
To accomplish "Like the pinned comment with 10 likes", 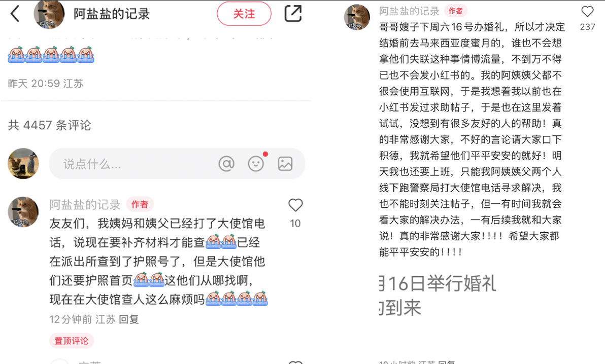I will 295,205.
